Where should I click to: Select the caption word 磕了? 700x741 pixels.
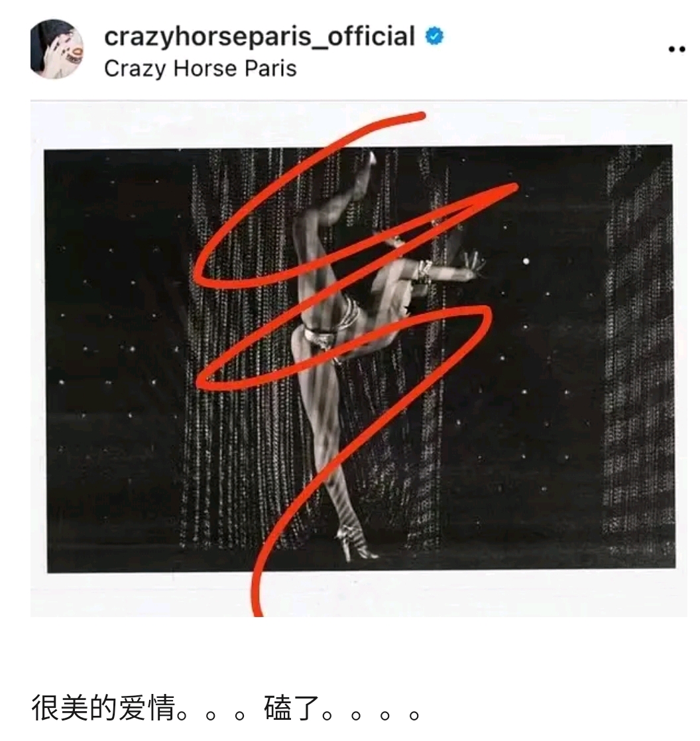(292, 709)
